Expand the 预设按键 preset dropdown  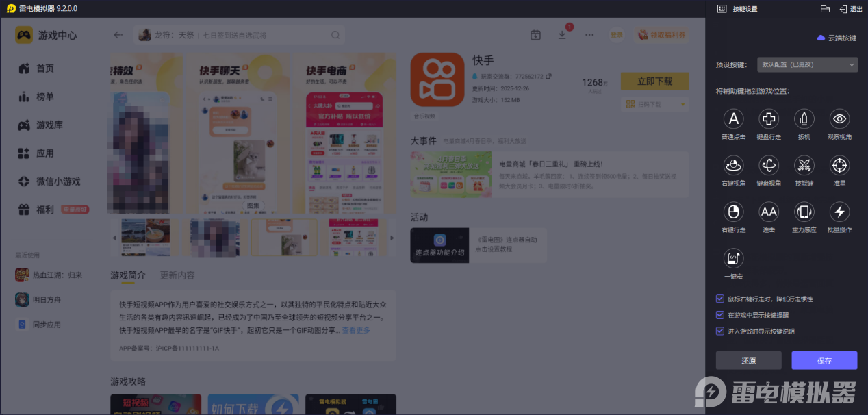[x=808, y=65]
